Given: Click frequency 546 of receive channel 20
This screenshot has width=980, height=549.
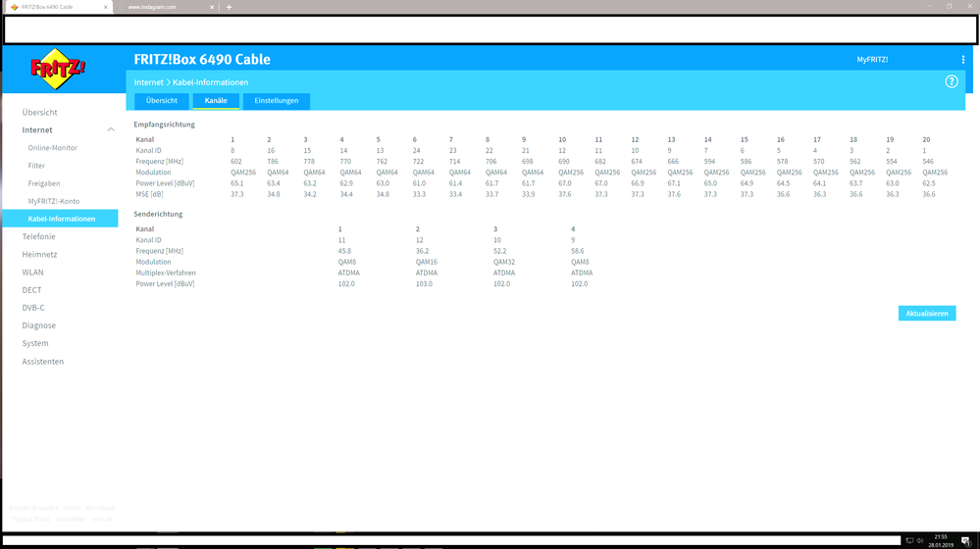Looking at the screenshot, I should tap(928, 162).
